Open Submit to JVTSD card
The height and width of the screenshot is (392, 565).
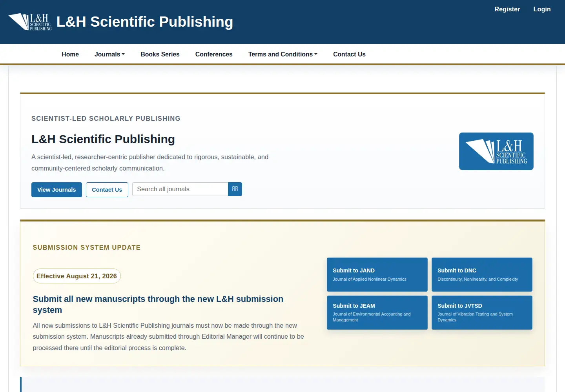[482, 312]
